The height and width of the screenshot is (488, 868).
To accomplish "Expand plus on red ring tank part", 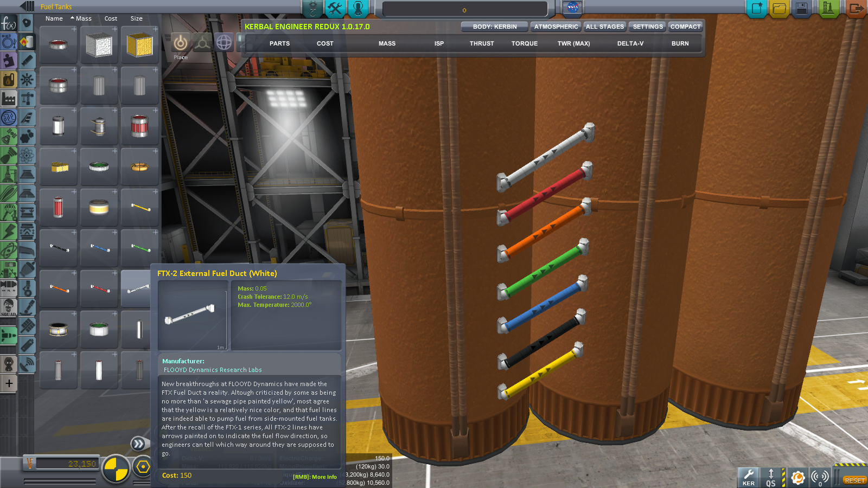I will pyautogui.click(x=74, y=29).
